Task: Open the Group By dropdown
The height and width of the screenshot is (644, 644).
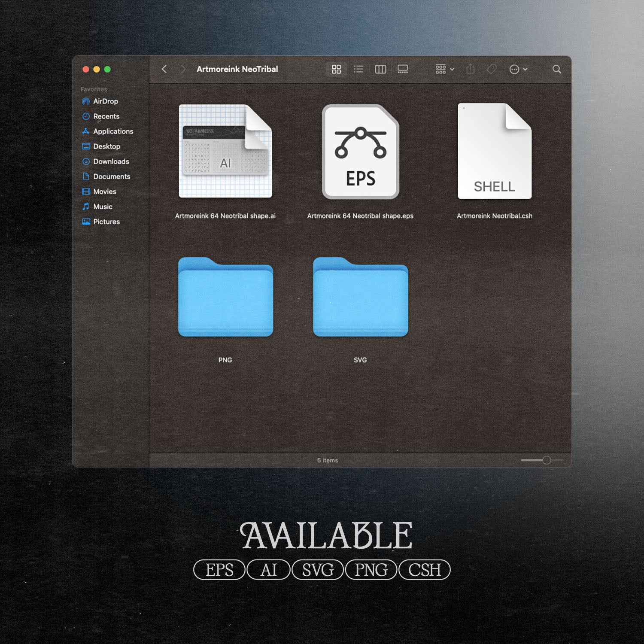Action: click(x=444, y=69)
